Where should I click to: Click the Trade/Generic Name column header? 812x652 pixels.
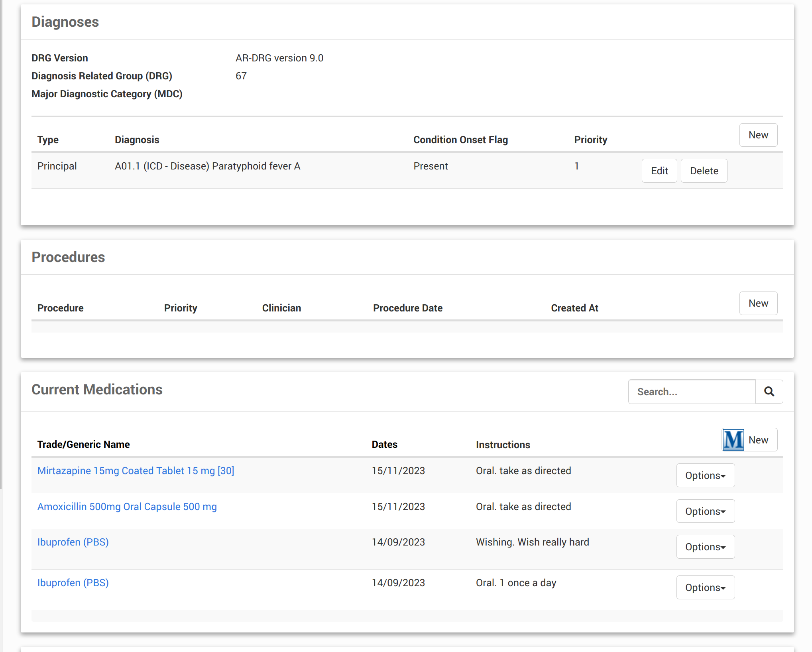[x=83, y=444]
